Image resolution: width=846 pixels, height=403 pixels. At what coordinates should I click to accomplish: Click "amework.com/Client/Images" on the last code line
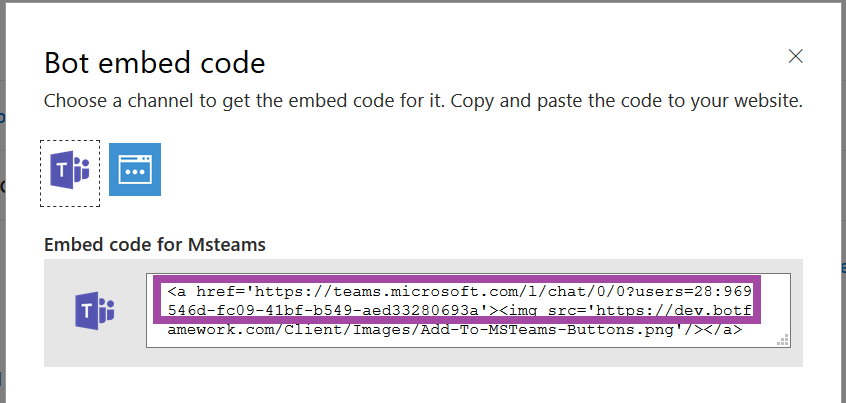287,330
